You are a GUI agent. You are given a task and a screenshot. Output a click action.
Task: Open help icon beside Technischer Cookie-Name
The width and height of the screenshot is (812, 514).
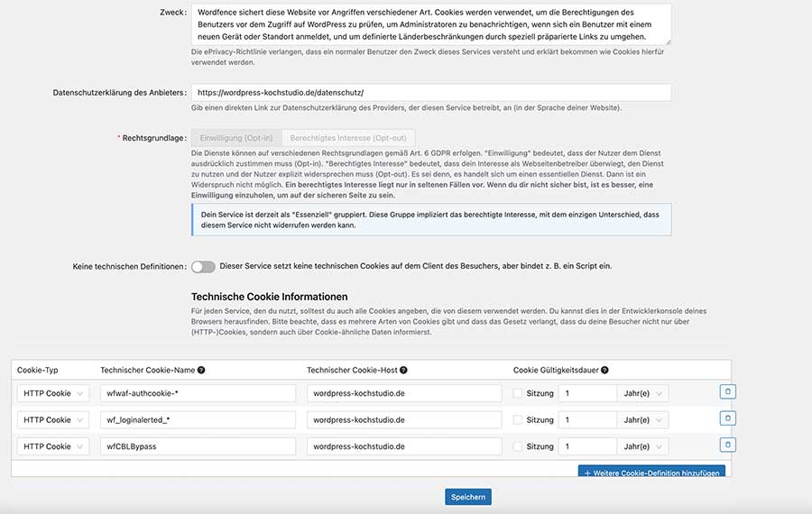tap(201, 370)
